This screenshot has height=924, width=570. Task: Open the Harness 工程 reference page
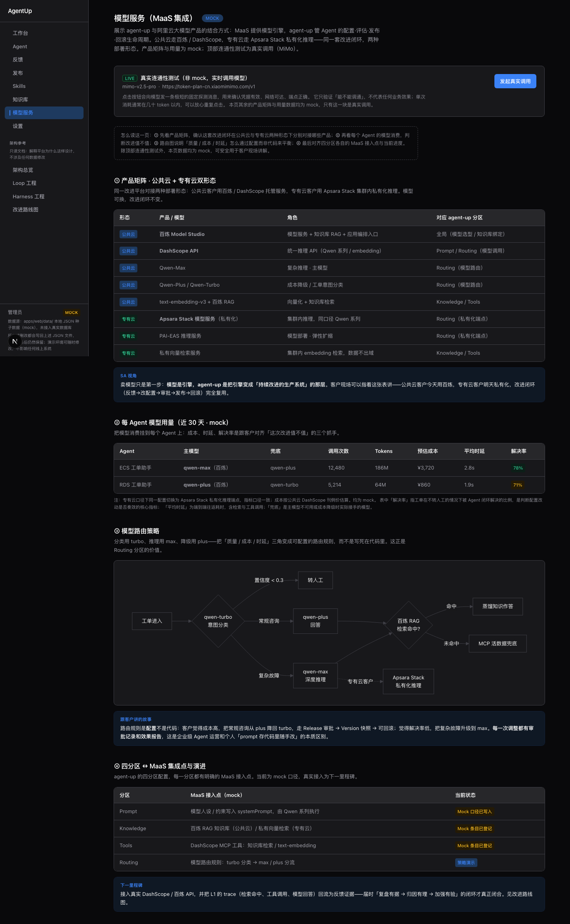point(44,197)
